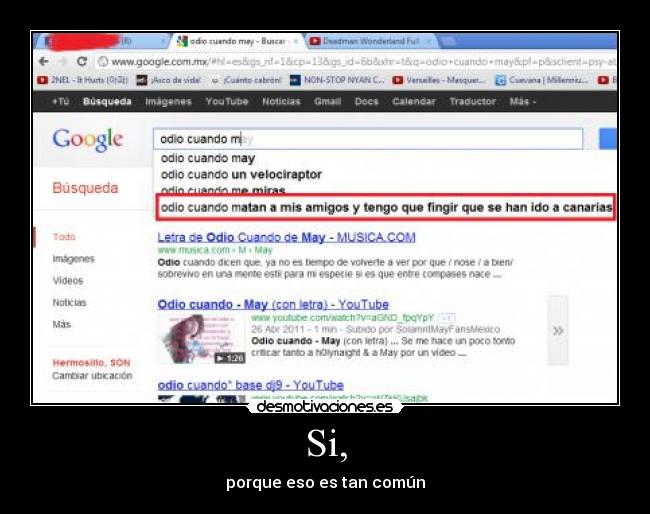Close the 'odio cuando may' tab
Image resolution: width=650 pixels, height=514 pixels.
click(296, 41)
